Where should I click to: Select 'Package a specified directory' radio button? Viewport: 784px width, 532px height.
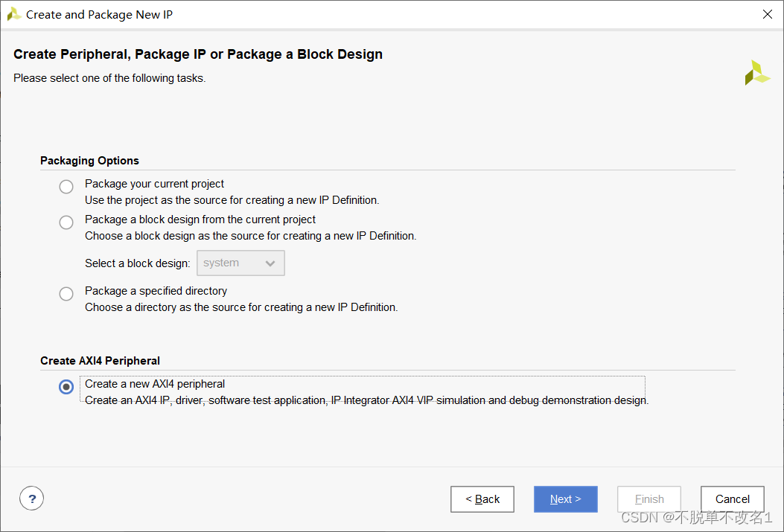(x=66, y=293)
